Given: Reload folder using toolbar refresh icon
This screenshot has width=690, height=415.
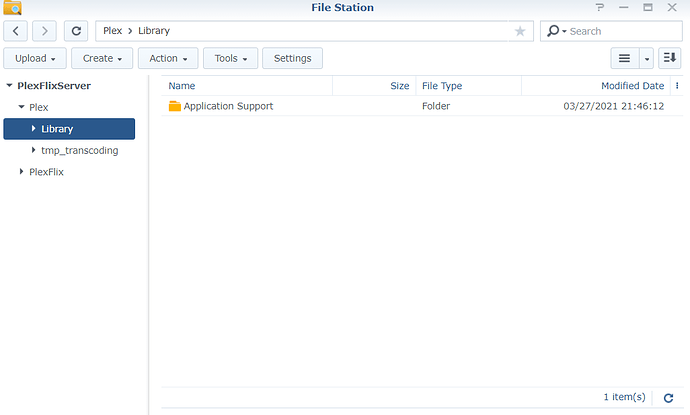Looking at the screenshot, I should (76, 31).
